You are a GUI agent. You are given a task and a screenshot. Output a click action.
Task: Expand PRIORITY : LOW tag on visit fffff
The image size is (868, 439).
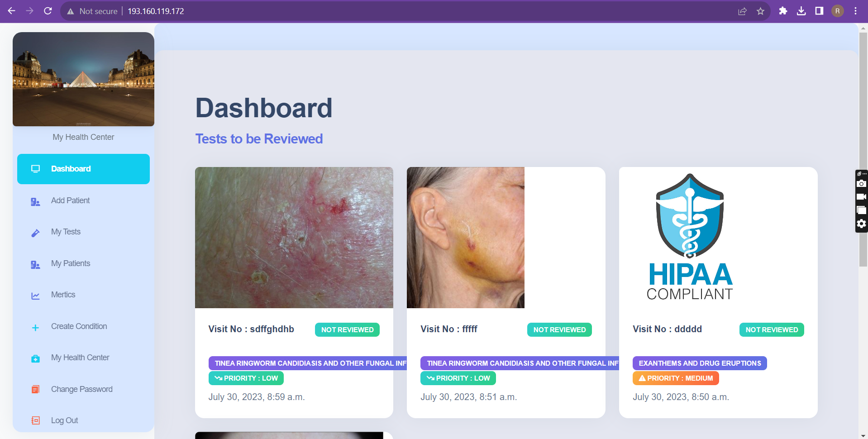458,378
